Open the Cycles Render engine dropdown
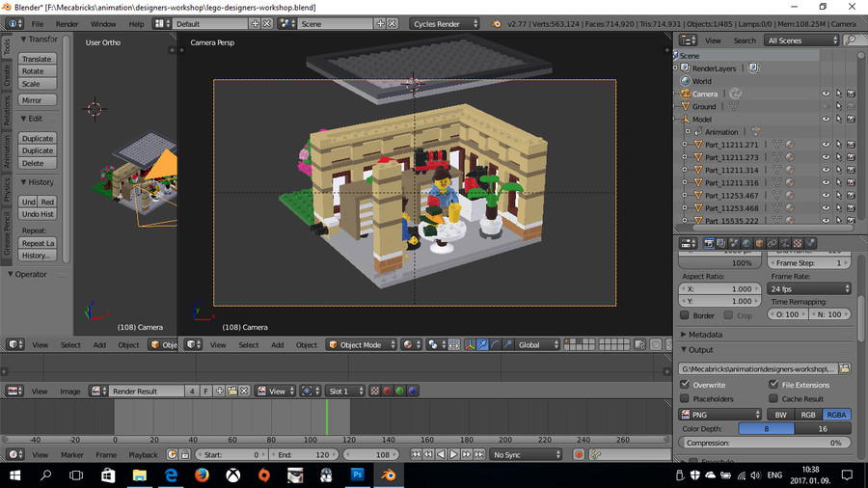Image resolution: width=868 pixels, height=488 pixels. [445, 24]
